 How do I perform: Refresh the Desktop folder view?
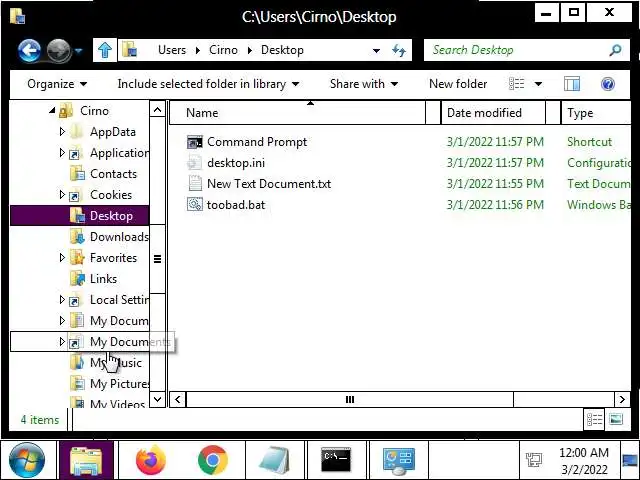coord(399,51)
